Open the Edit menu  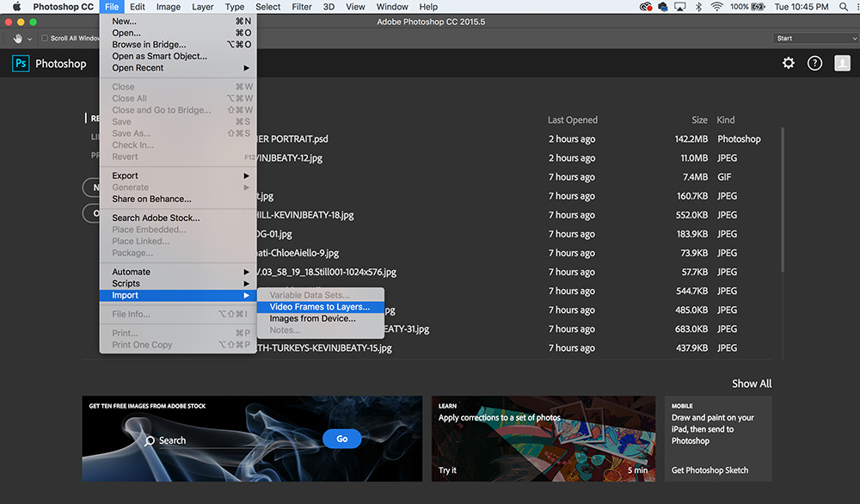pos(137,7)
